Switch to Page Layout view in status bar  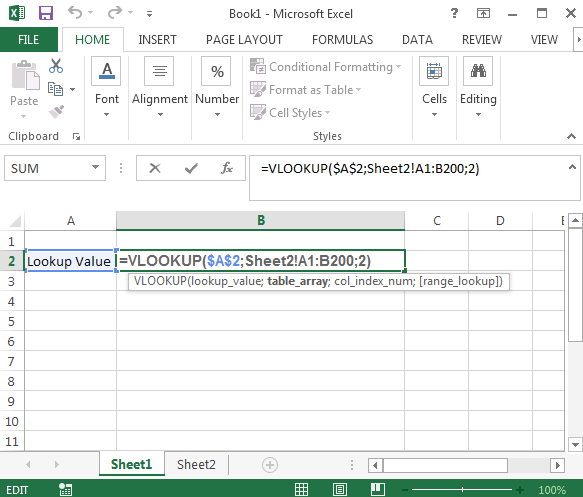[x=340, y=489]
